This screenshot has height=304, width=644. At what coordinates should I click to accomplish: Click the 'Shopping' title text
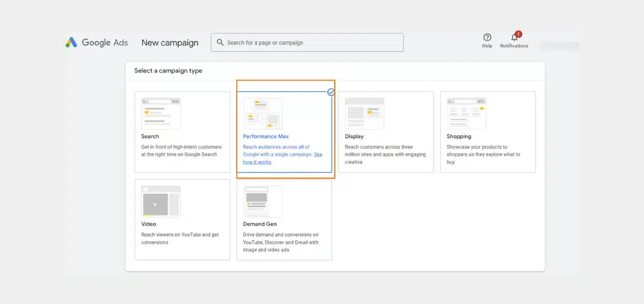tap(459, 136)
